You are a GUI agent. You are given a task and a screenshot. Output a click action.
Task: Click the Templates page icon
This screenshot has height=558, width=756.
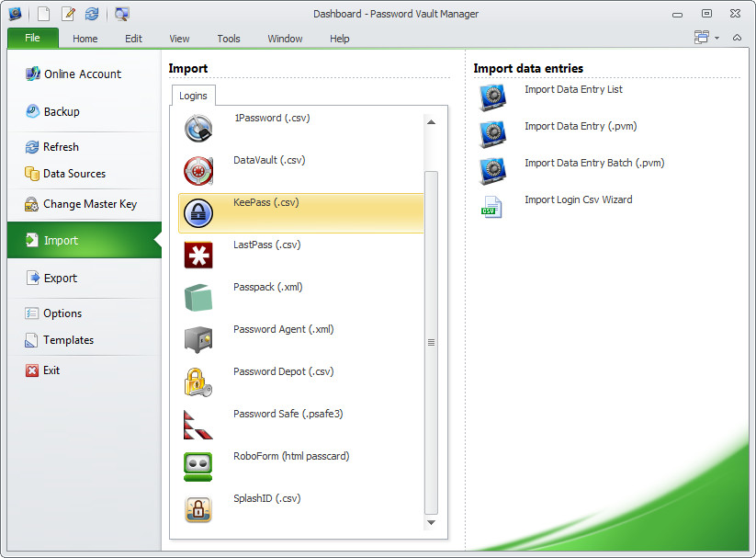click(31, 340)
